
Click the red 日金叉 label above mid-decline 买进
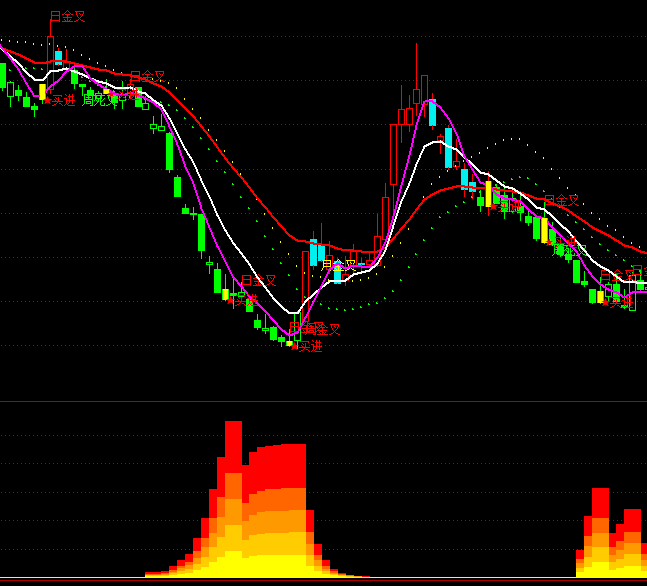click(258, 282)
